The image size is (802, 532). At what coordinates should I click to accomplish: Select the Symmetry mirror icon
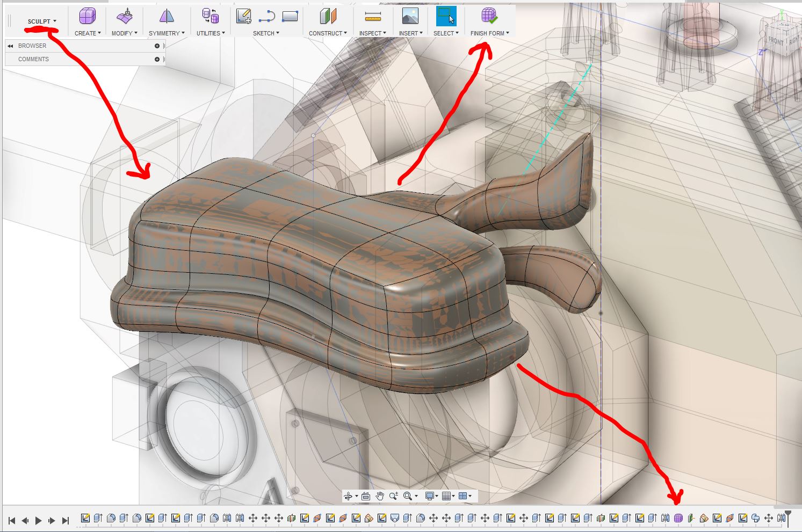tap(167, 17)
